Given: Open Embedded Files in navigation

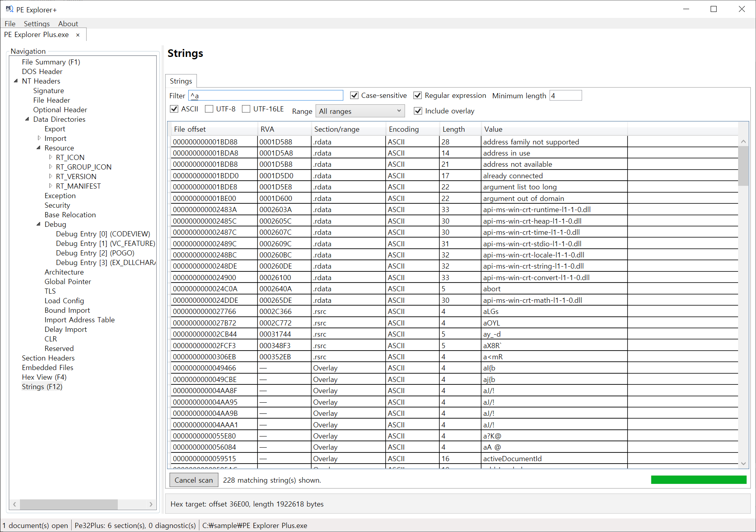Looking at the screenshot, I should tap(47, 368).
